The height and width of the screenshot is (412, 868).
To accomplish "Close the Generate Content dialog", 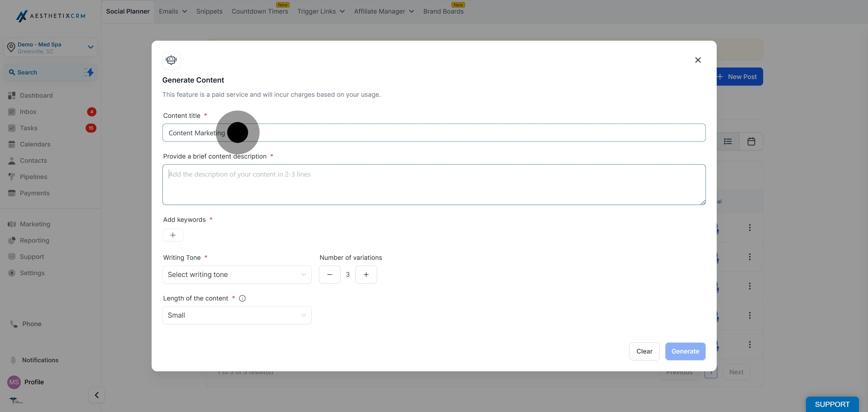I will pyautogui.click(x=697, y=60).
